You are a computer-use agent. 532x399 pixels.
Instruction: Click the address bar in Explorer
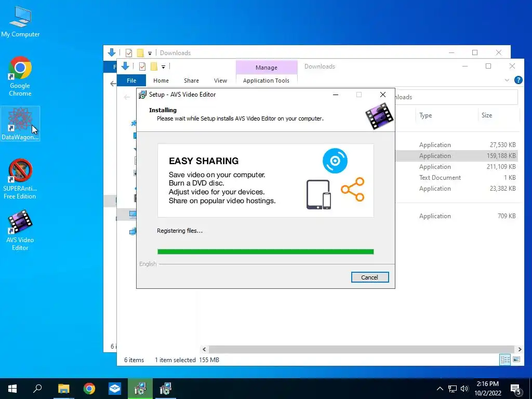point(456,97)
